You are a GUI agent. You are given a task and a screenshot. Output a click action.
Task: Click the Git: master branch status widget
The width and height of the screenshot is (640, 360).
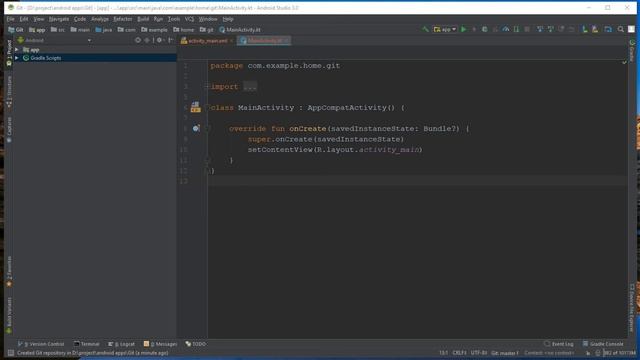tap(504, 353)
